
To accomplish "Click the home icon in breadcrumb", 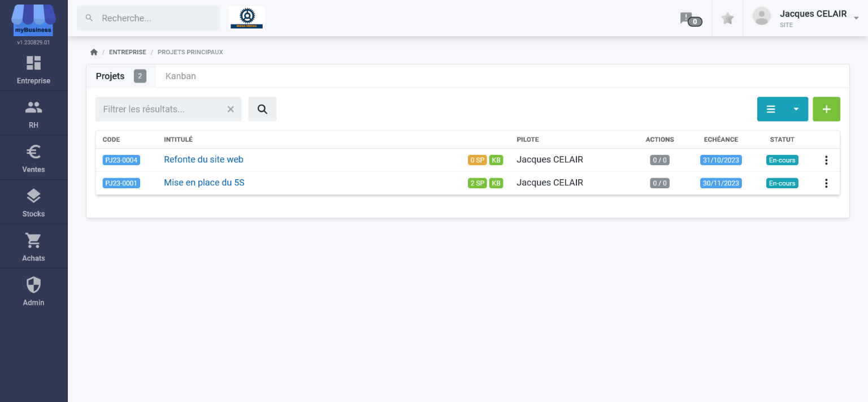I will [94, 52].
